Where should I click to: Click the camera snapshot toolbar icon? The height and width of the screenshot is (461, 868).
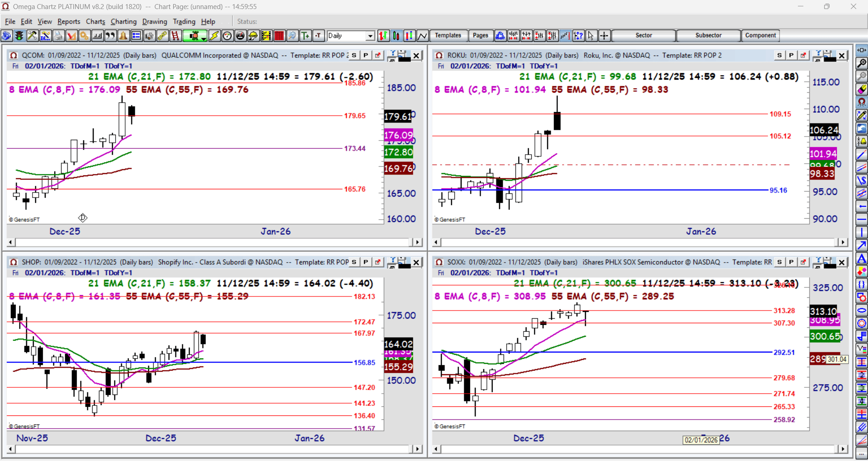point(149,36)
